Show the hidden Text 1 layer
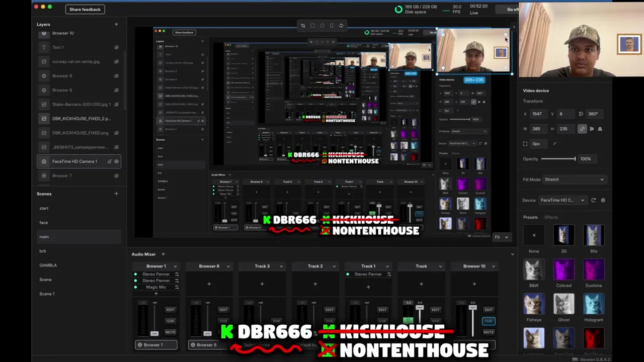Viewport: 644px width, 362px height. pyautogui.click(x=116, y=47)
